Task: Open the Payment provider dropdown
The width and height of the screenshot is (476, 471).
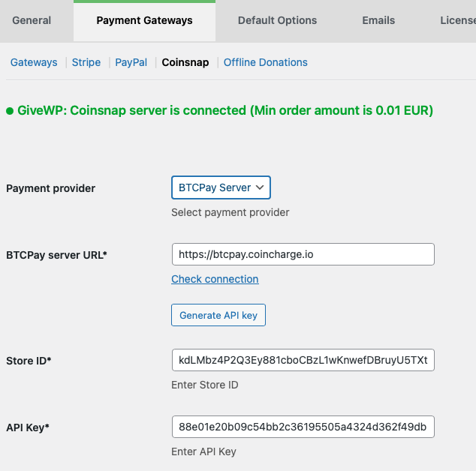Action: tap(221, 187)
